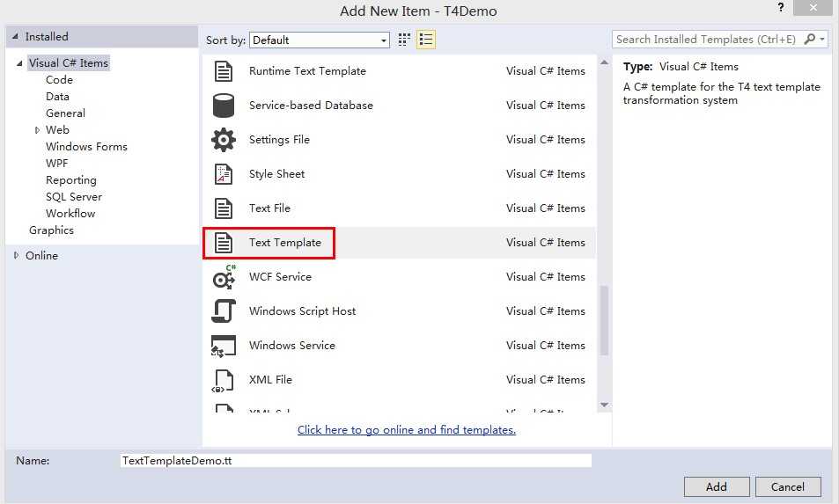Open the help question mark button
Image resolution: width=839 pixels, height=504 pixels.
781,8
